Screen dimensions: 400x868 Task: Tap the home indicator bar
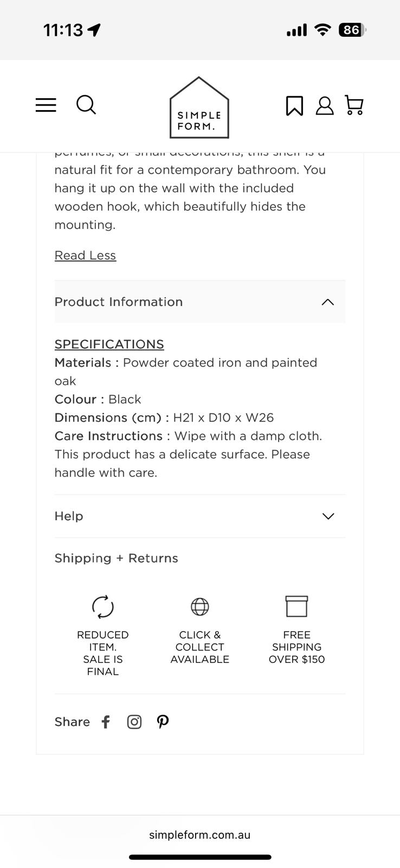[200, 857]
